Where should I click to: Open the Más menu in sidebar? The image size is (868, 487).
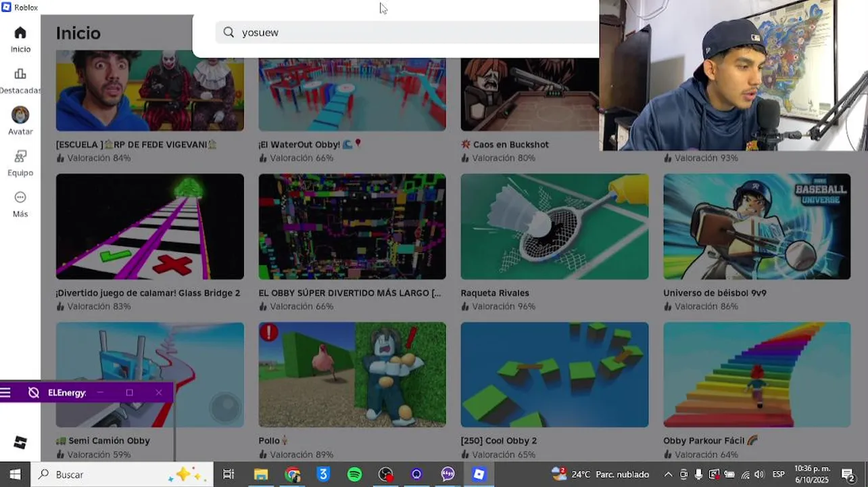tap(20, 204)
